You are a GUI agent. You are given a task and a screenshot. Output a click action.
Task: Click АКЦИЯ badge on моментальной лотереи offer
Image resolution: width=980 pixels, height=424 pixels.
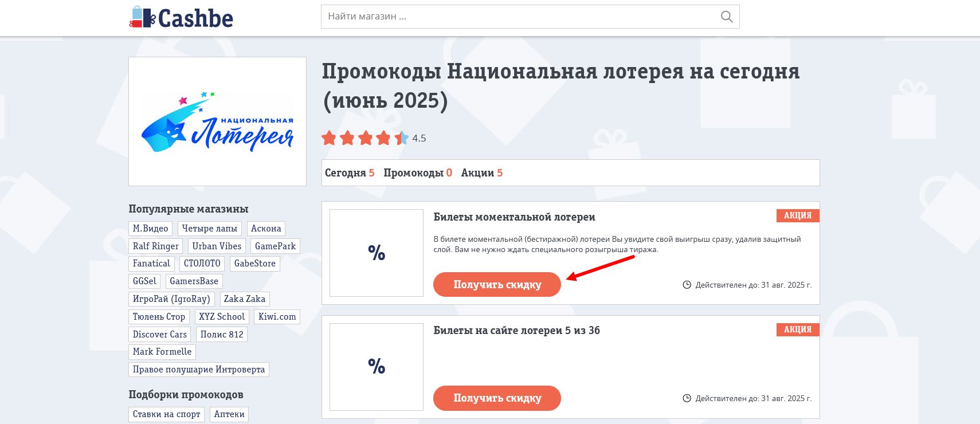798,215
